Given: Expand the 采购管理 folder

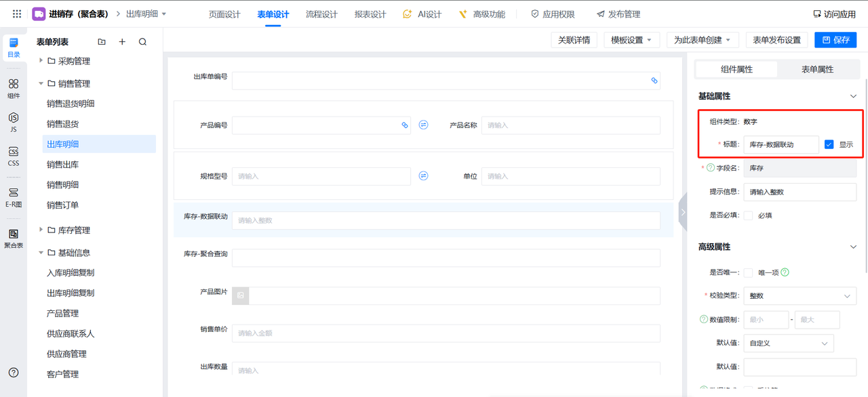Looking at the screenshot, I should 41,61.
